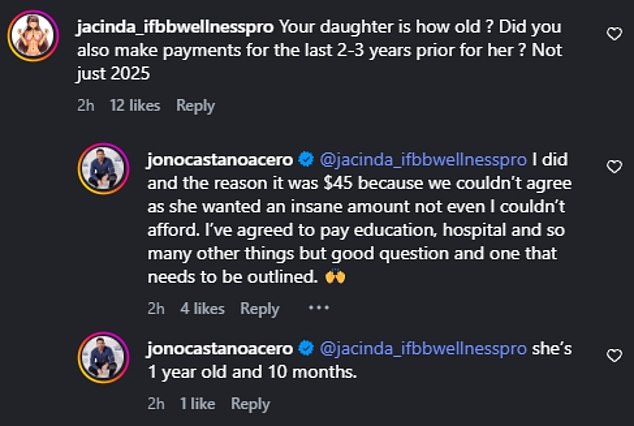Reply to the '1 year old' comment
The height and width of the screenshot is (426, 634).
click(250, 404)
